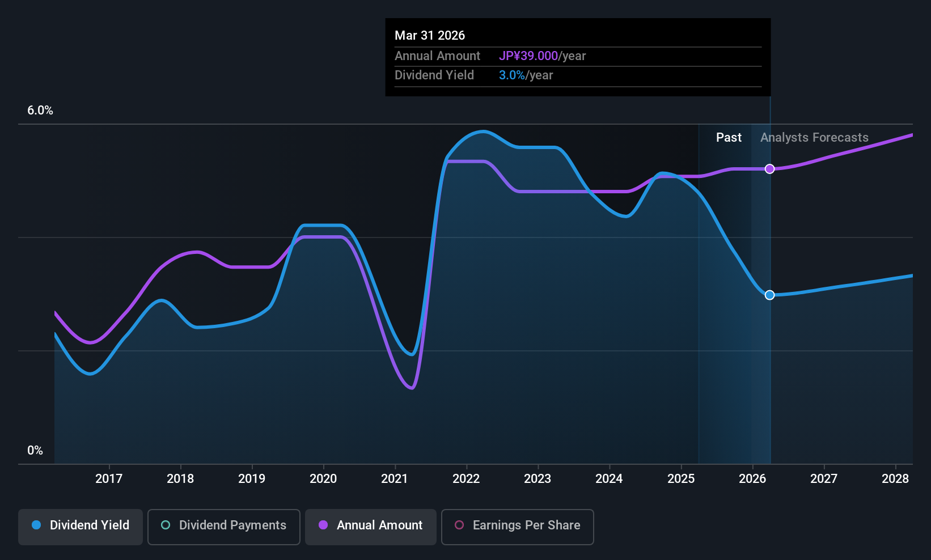Click the 2028 x-axis year label
The width and height of the screenshot is (931, 560).
pos(895,478)
